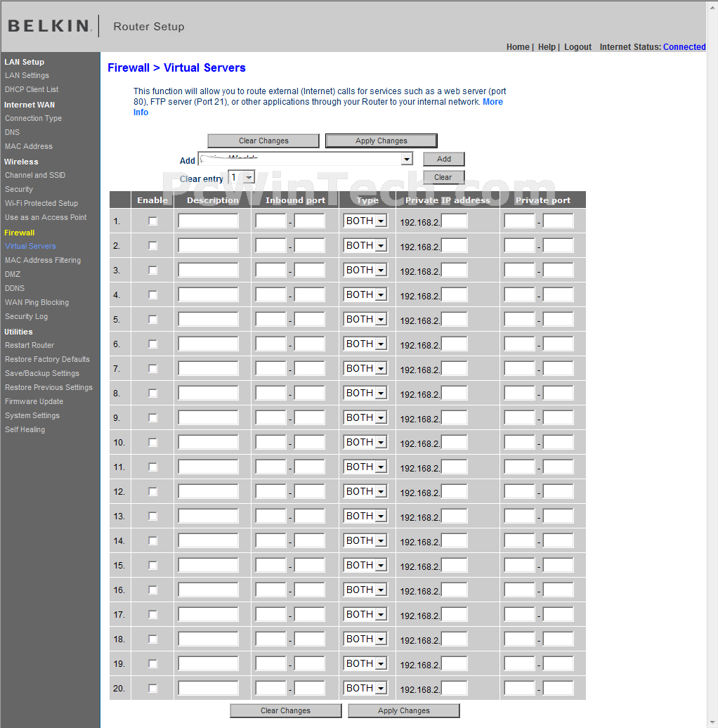718x728 pixels.
Task: Click the Add button beside preset list
Action: point(444,160)
